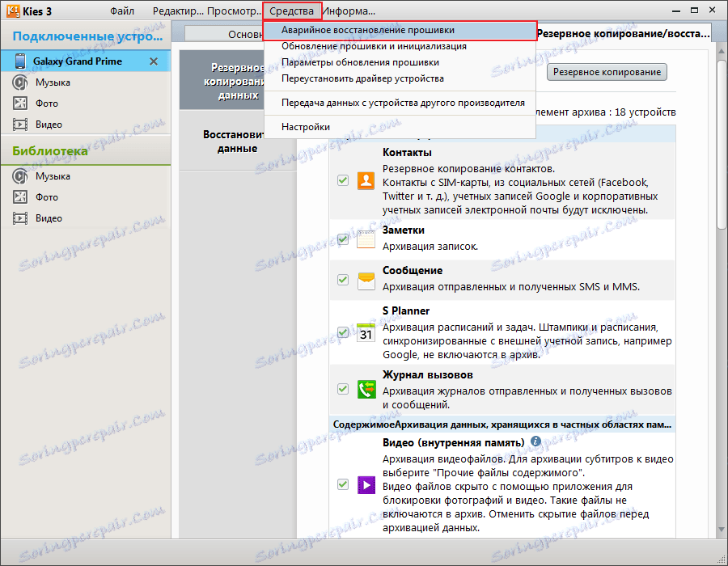Select Восстановить данные in left panel
The image size is (728, 566).
(235, 139)
